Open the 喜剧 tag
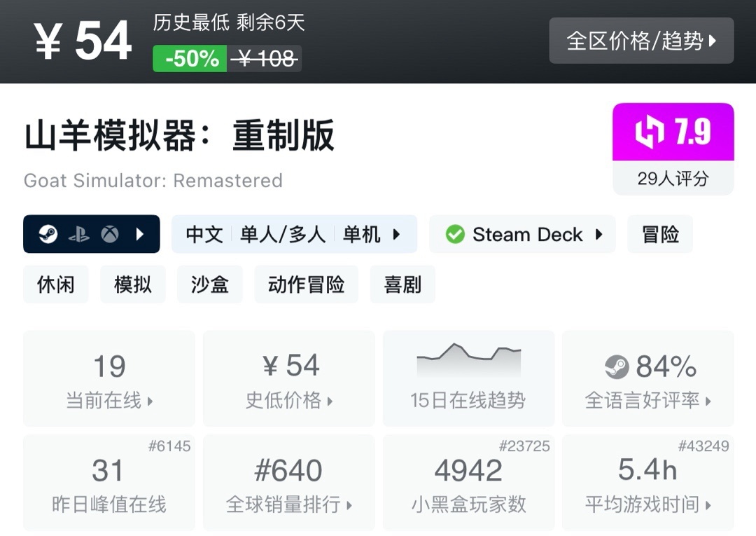The height and width of the screenshot is (536, 756). click(402, 284)
